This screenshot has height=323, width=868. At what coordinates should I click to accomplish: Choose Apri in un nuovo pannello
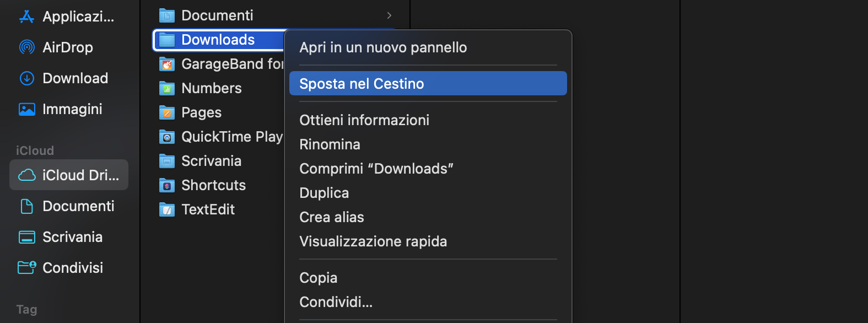(x=383, y=47)
